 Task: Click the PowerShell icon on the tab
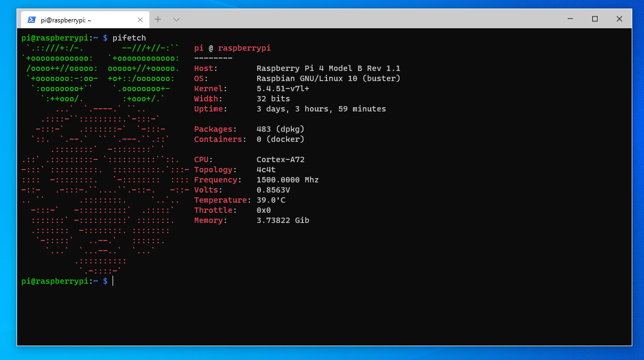point(31,20)
